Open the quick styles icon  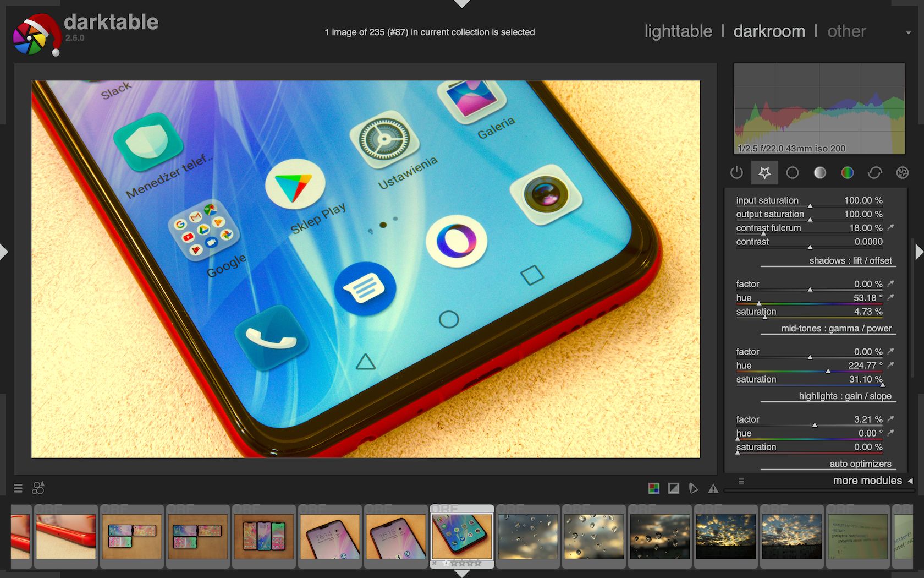pos(38,488)
